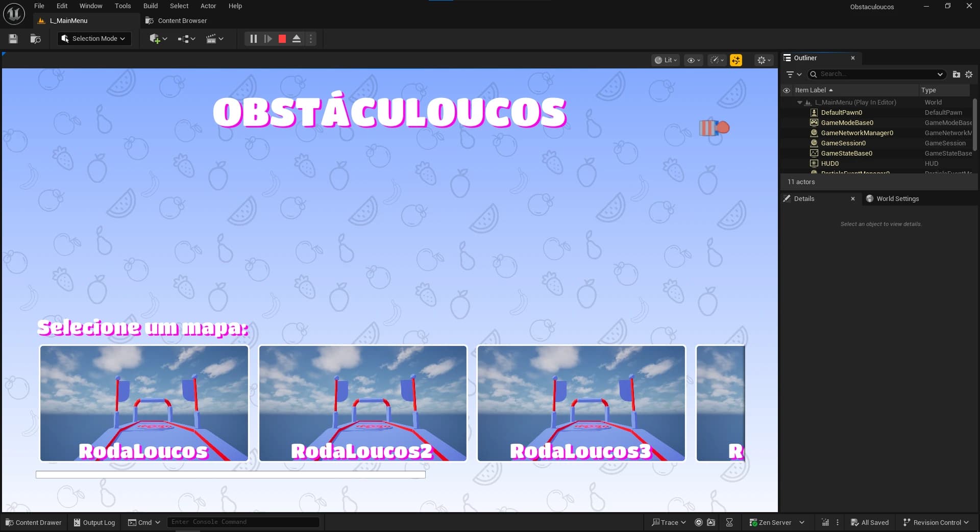
Task: Click the browse content folder icon
Action: [x=35, y=39]
